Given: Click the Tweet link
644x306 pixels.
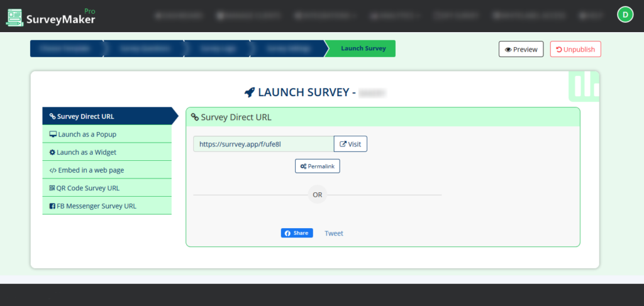Looking at the screenshot, I should [x=334, y=233].
